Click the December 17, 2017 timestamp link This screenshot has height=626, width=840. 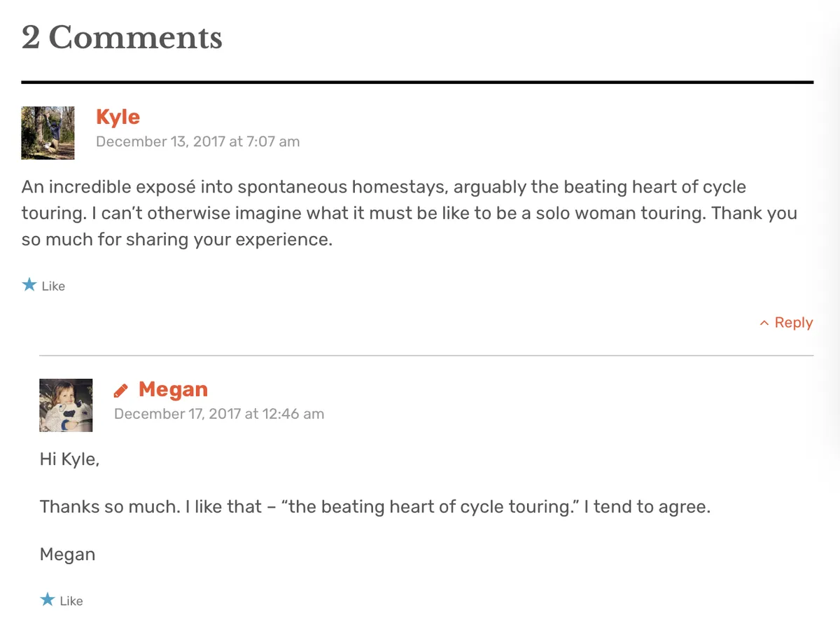(218, 414)
